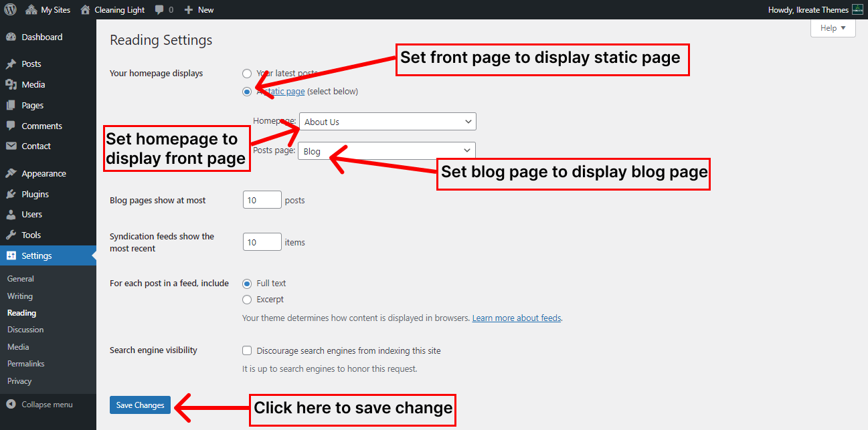Screen dimensions: 868x430
Task: Click the Tools wrench icon
Action: [x=11, y=235]
